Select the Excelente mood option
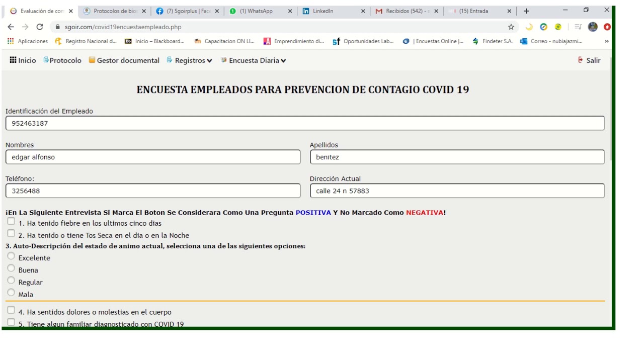 pyautogui.click(x=11, y=256)
